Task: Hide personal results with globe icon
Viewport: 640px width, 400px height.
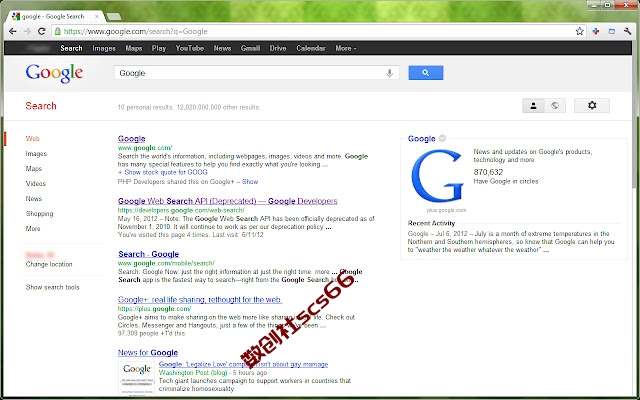Action: click(555, 106)
